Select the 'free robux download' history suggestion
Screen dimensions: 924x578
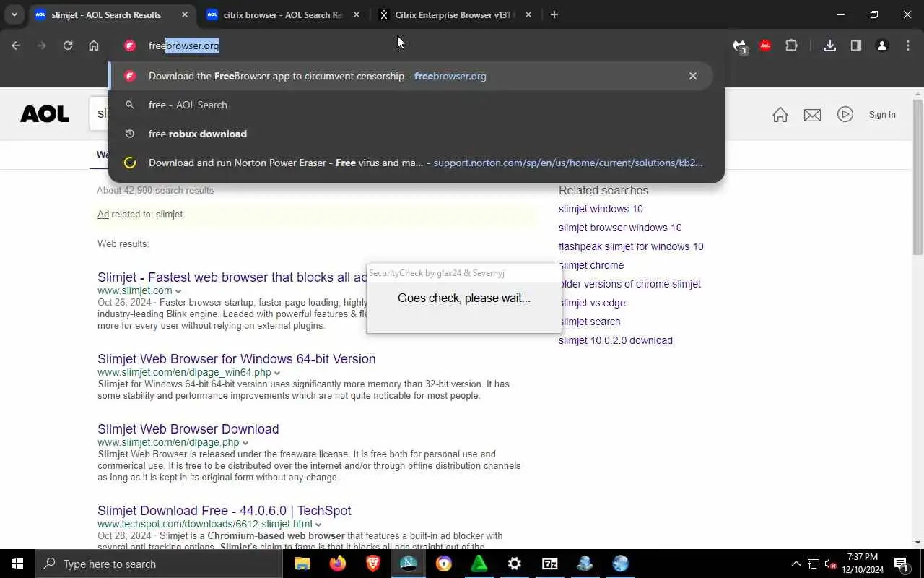[416, 134]
